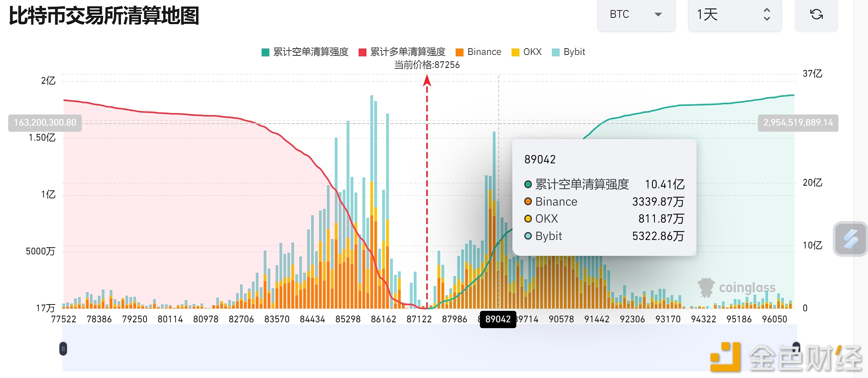868x378 pixels.
Task: Click the 当前价格:87256 label
Action: [427, 65]
